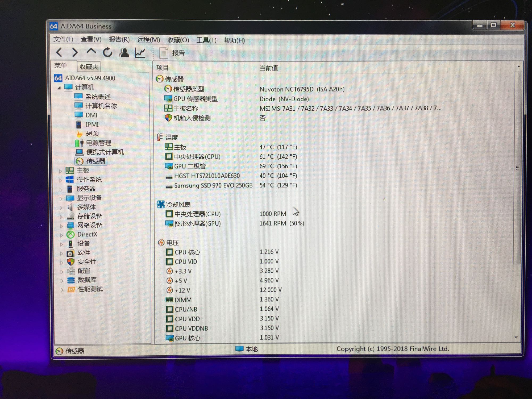Image resolution: width=532 pixels, height=399 pixels.
Task: Click the 机箱入侵检测 shield icon
Action: [168, 118]
